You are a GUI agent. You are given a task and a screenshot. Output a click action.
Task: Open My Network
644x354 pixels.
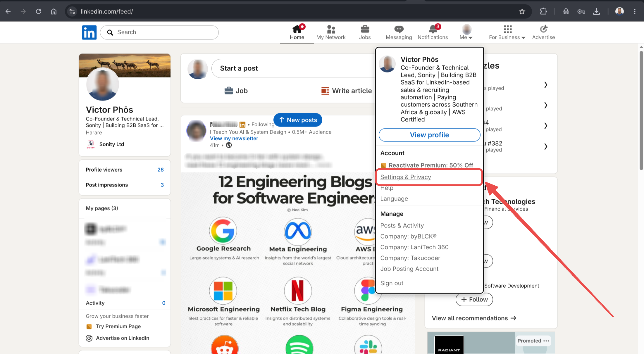coord(331,32)
